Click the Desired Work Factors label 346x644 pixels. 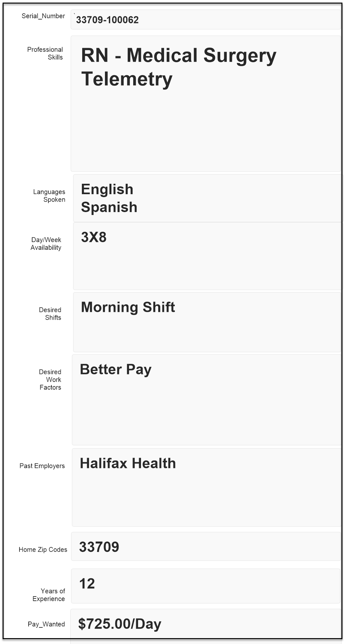[x=50, y=380]
